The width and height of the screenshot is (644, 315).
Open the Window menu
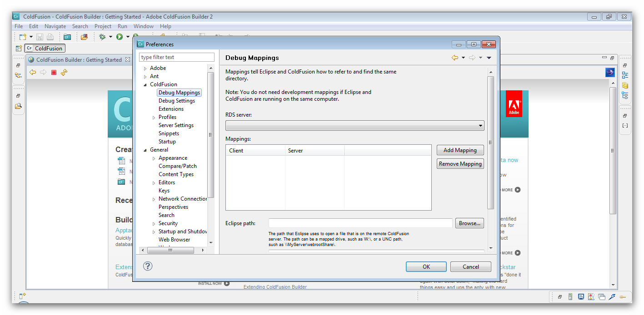click(144, 26)
